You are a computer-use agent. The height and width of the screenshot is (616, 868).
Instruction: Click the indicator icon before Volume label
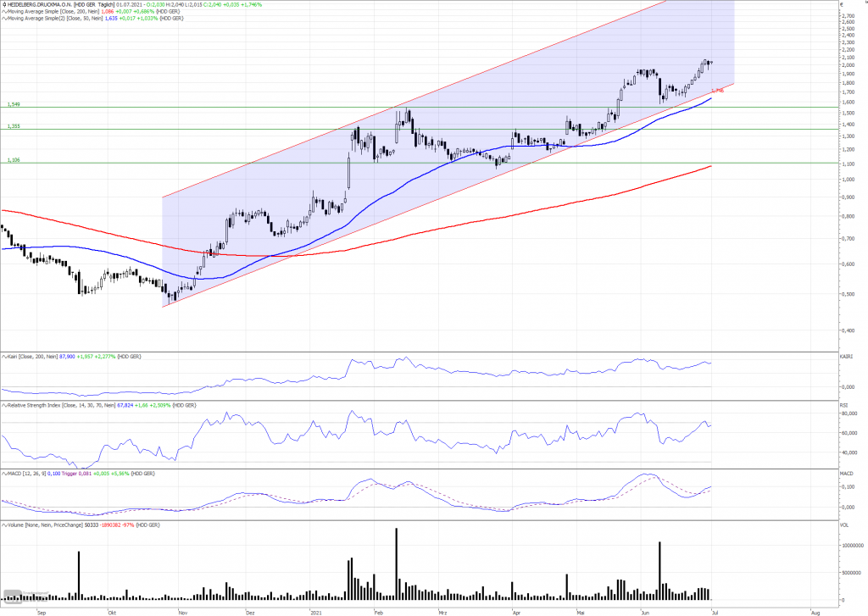click(x=4, y=524)
